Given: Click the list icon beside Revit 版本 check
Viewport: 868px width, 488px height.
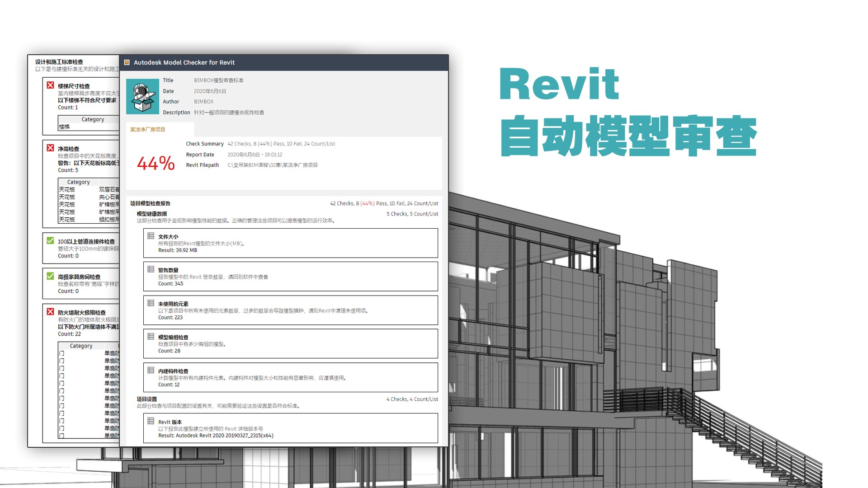Looking at the screenshot, I should coord(150,421).
